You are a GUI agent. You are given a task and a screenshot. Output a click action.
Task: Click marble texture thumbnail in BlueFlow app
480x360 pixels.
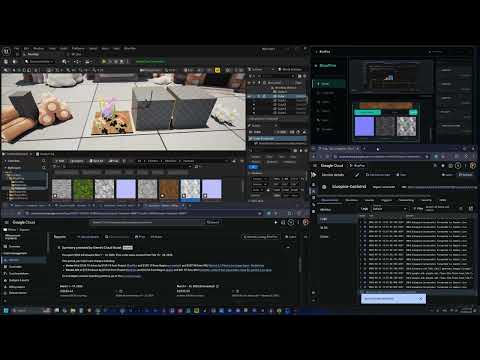pyautogui.click(x=406, y=126)
